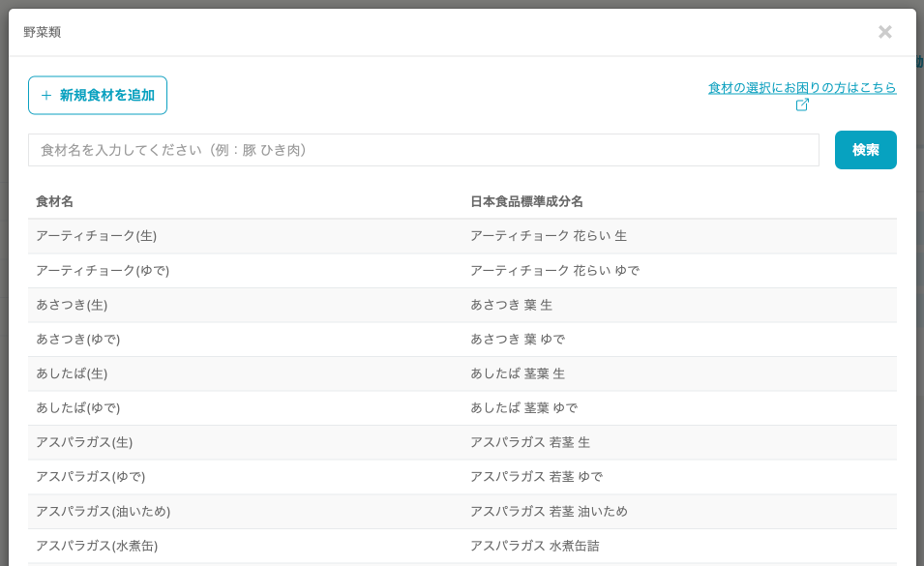924x566 pixels.
Task: Select アスパラガス(生) ingredient
Action: click(x=84, y=442)
